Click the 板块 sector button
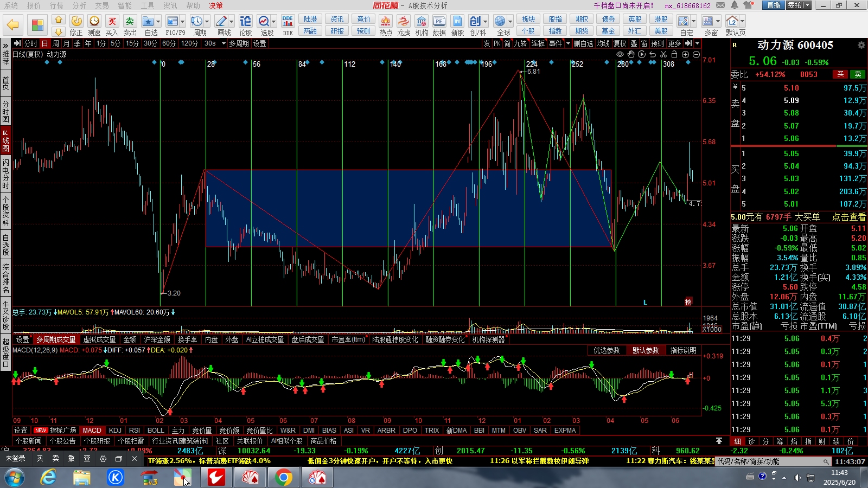Screen dimensions: 868x488 (528, 19)
